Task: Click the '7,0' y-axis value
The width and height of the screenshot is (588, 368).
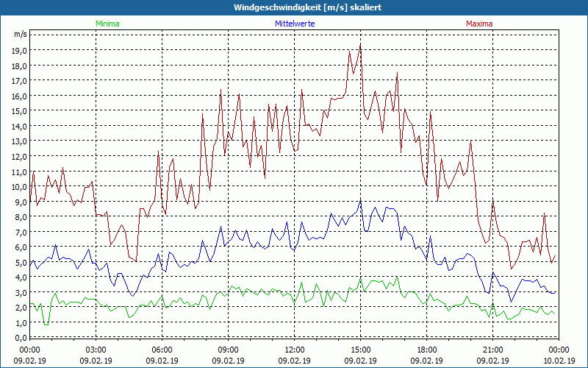Action: (22, 232)
